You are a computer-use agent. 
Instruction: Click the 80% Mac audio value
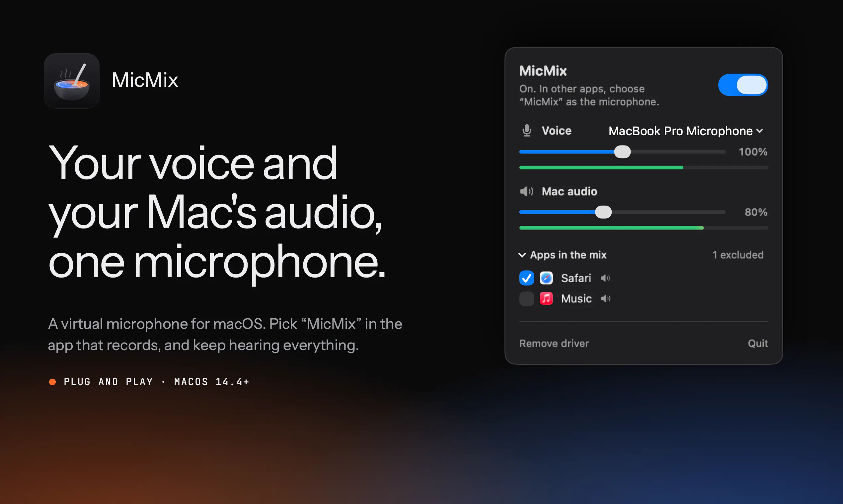[x=756, y=212]
